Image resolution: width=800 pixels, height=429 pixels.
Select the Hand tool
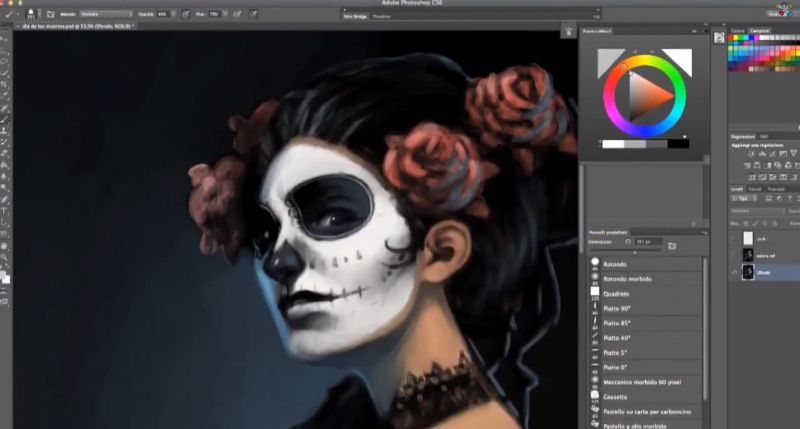(x=4, y=246)
